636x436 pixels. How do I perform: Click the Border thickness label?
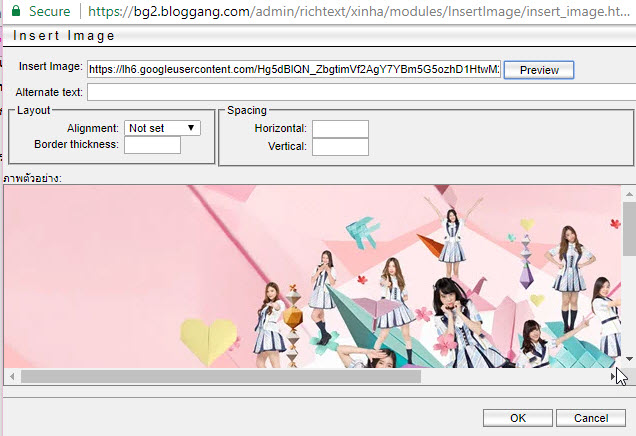pos(76,144)
